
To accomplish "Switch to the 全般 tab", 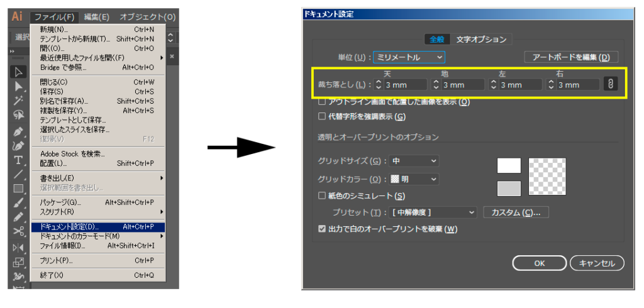I will click(x=437, y=40).
